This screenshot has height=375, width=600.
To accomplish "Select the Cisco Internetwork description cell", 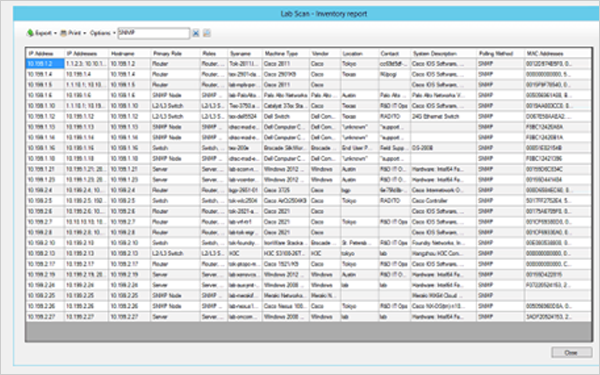I will (443, 190).
